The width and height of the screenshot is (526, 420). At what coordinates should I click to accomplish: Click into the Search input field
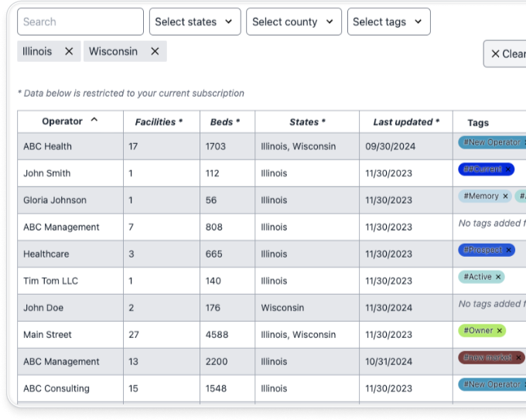pyautogui.click(x=80, y=22)
